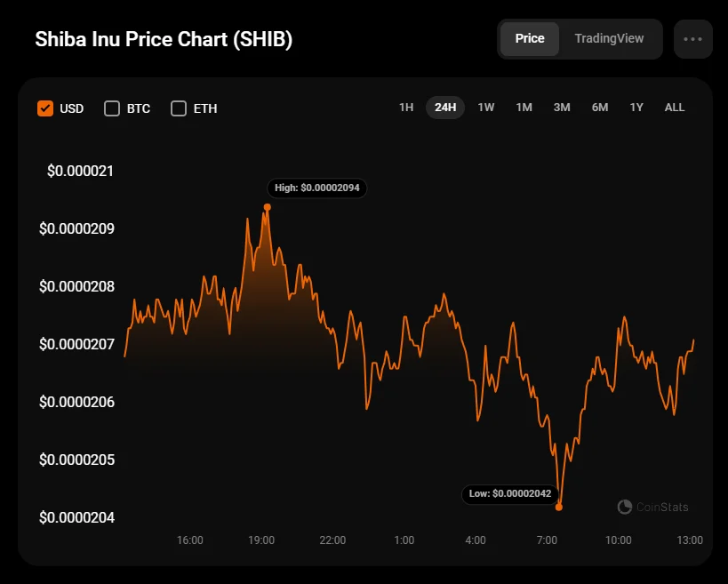Screen dimensions: 728x584
Task: Select the 24H time range
Action: click(x=445, y=108)
